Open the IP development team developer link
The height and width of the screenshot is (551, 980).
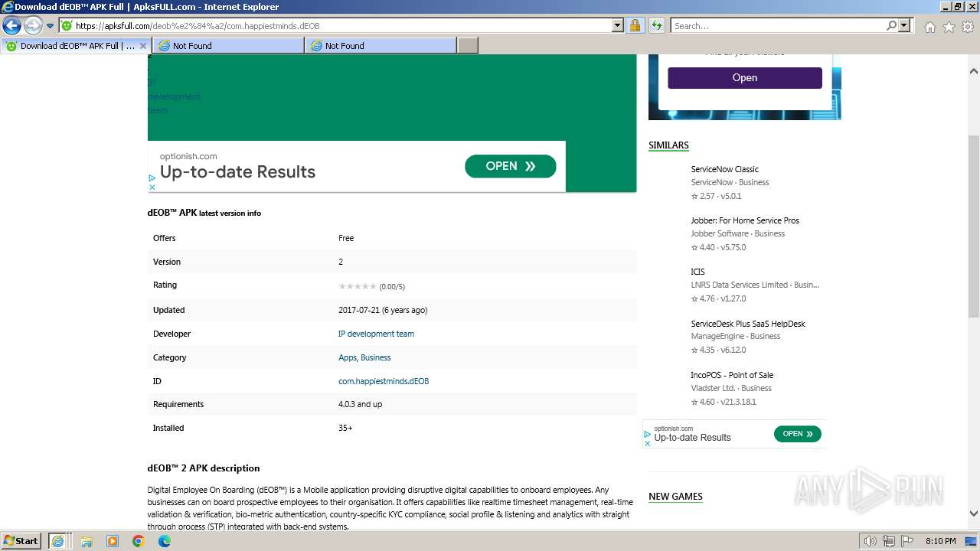[376, 334]
